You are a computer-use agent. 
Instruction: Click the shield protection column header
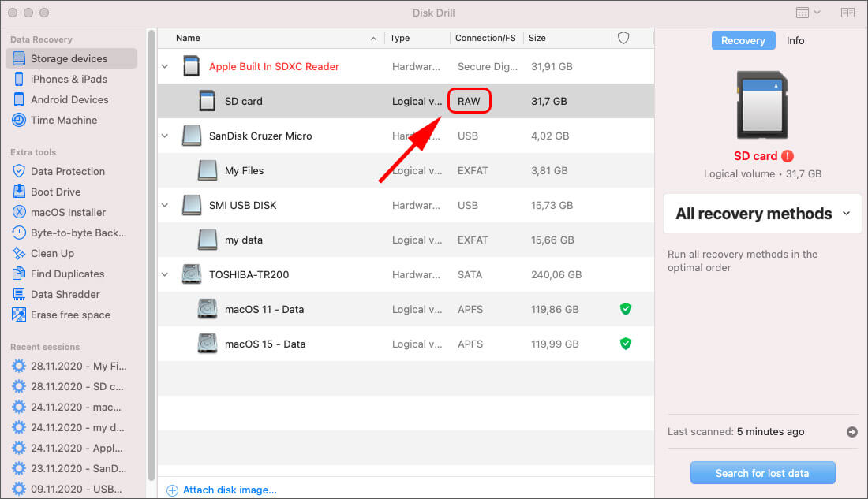click(623, 38)
